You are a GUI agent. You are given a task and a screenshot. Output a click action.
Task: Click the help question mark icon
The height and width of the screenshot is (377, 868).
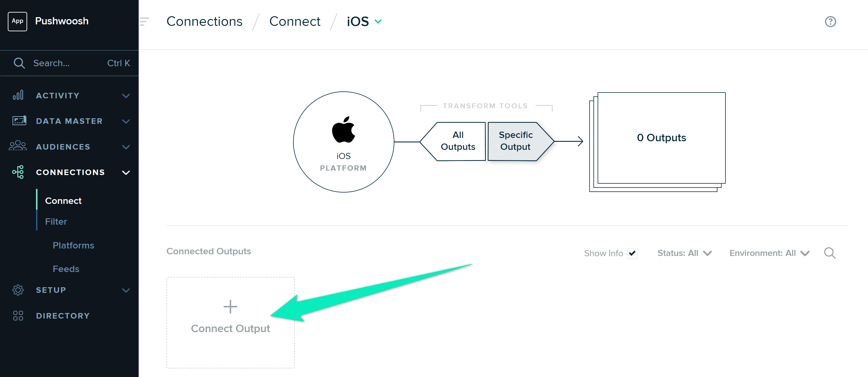tap(830, 22)
